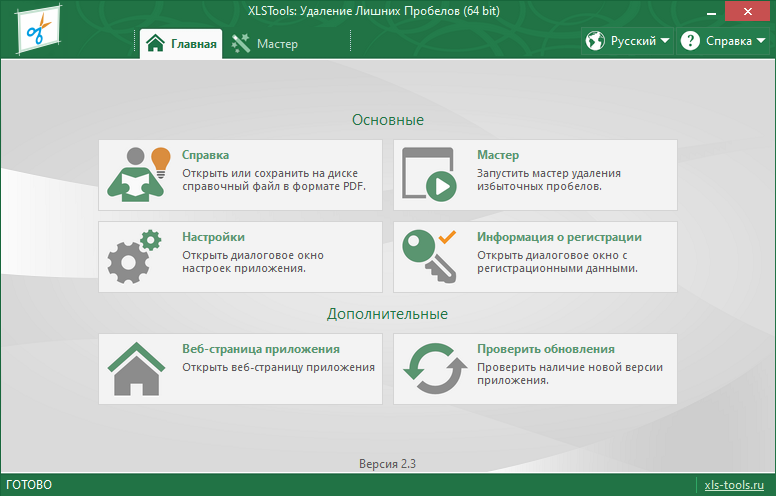
Task: Expand the Справка menu arrow in header
Action: tap(761, 41)
